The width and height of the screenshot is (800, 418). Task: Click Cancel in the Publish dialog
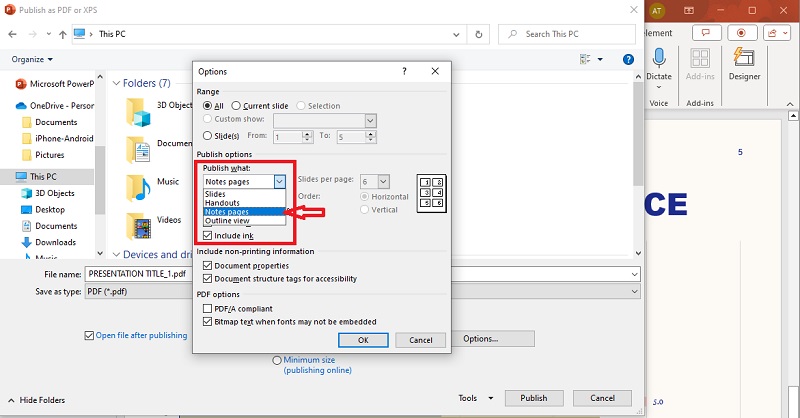[602, 398]
